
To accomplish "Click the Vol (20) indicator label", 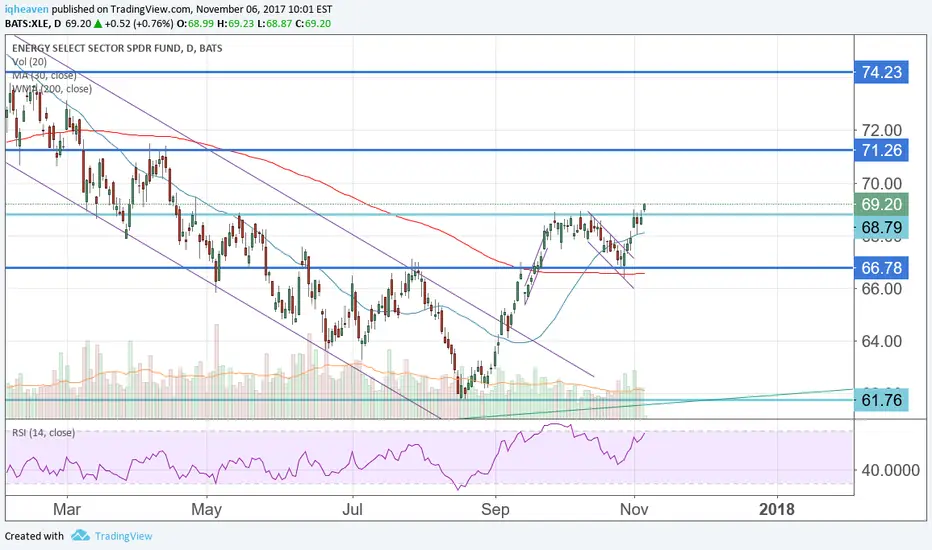I will (x=30, y=62).
